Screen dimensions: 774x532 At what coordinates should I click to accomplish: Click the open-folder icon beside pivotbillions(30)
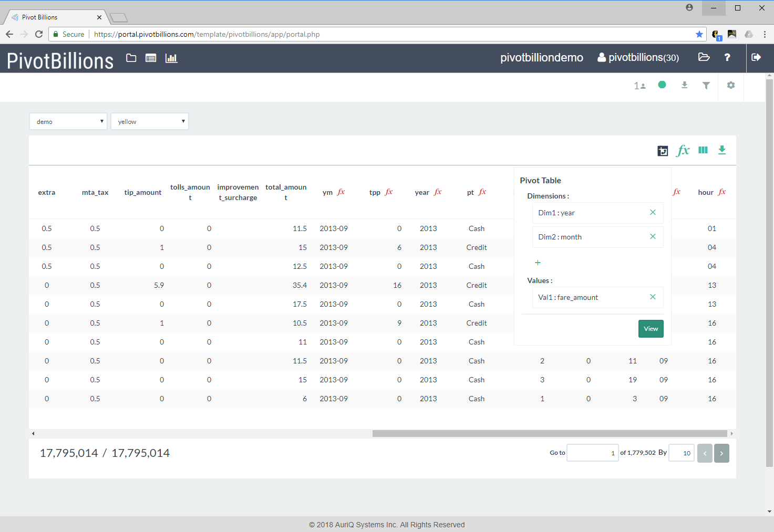(x=704, y=57)
